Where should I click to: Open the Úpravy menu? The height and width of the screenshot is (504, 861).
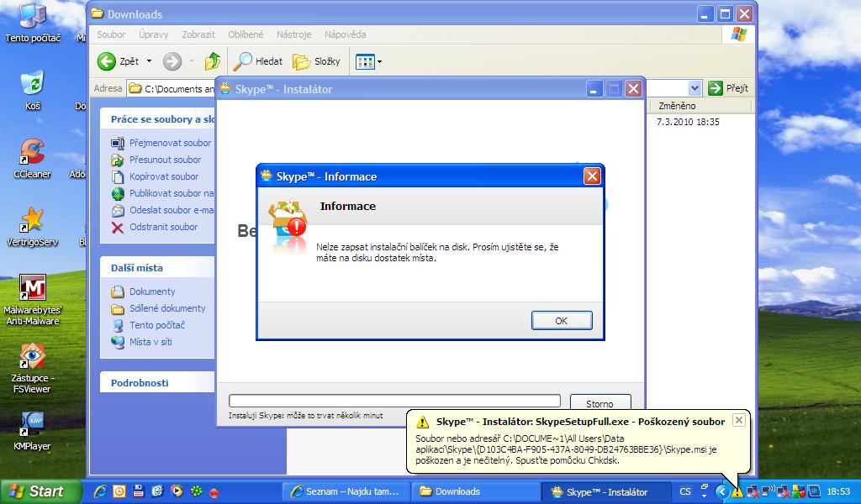[153, 34]
